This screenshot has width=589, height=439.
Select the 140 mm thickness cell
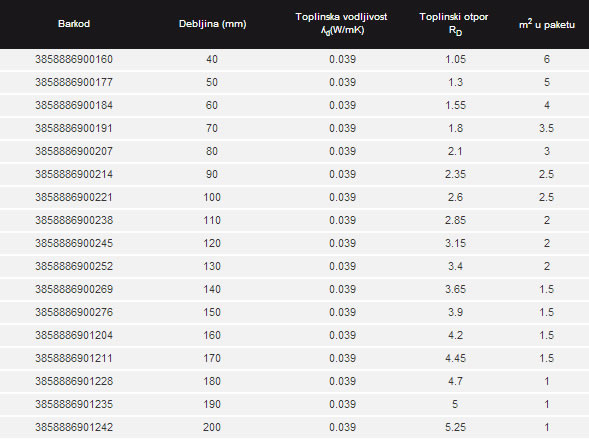pos(212,289)
